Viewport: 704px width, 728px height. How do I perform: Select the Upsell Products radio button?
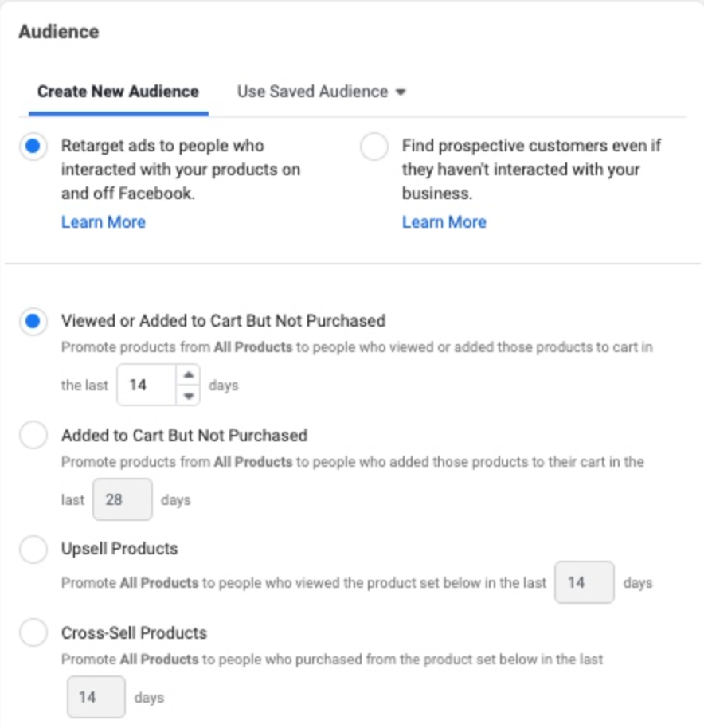click(33, 550)
